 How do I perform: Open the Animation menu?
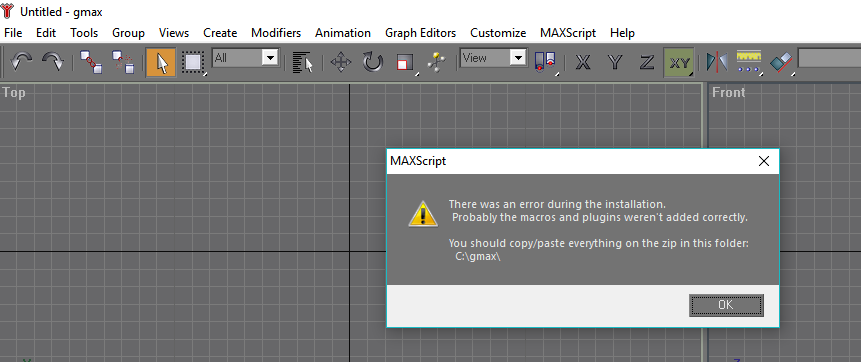coord(343,33)
